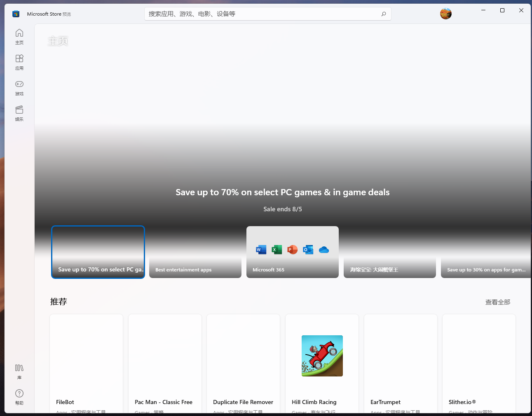The height and width of the screenshot is (416, 532).
Task: Open the Games (游戏) sidebar section
Action: (x=19, y=88)
